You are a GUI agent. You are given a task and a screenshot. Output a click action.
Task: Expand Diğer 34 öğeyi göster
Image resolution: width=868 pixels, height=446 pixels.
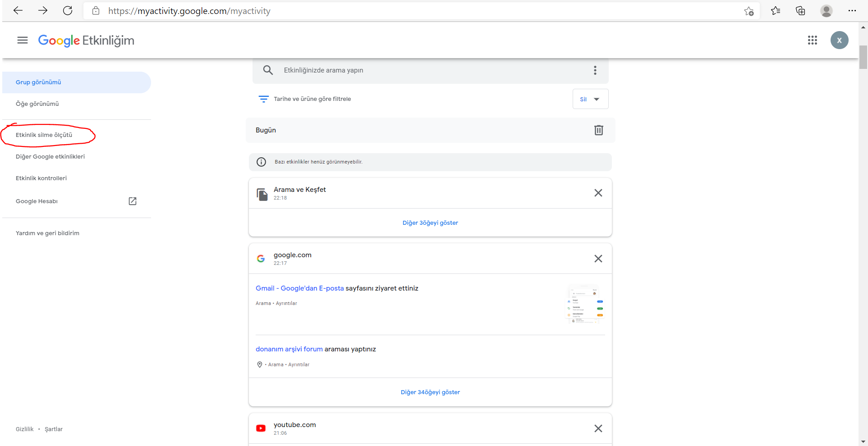430,392
